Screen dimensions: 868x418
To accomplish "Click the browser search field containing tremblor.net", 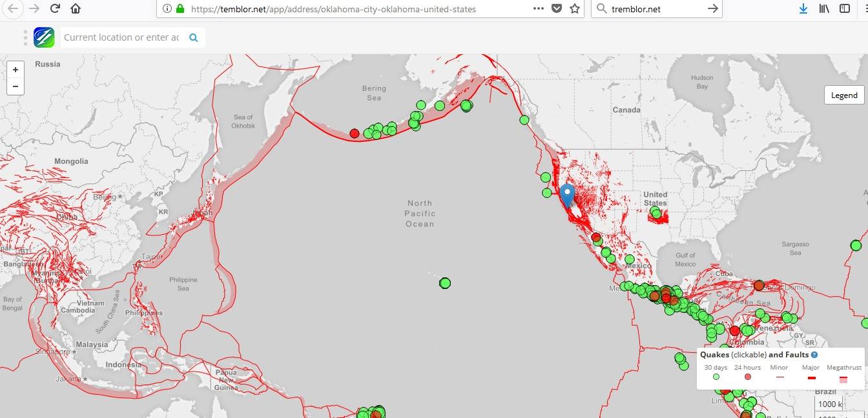I will [656, 9].
